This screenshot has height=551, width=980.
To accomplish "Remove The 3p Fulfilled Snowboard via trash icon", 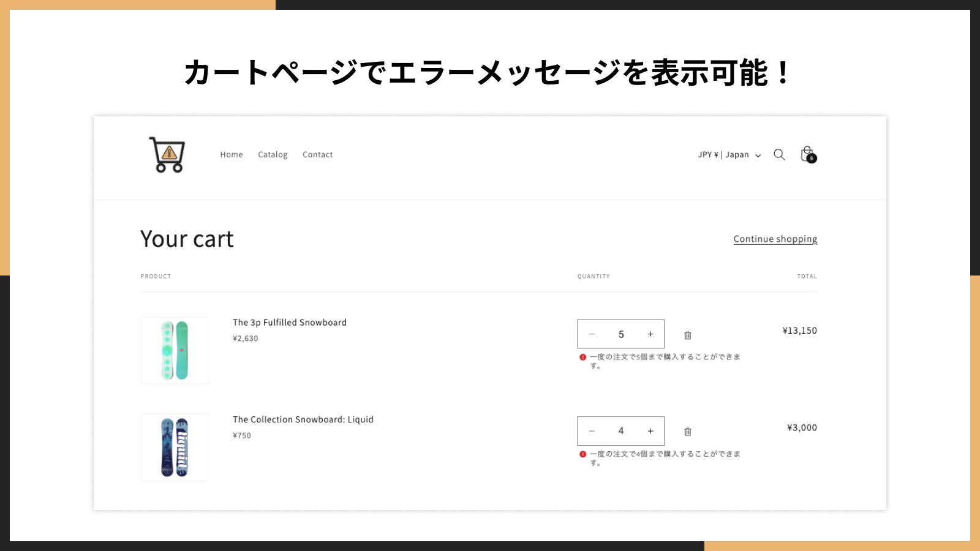I will (688, 335).
